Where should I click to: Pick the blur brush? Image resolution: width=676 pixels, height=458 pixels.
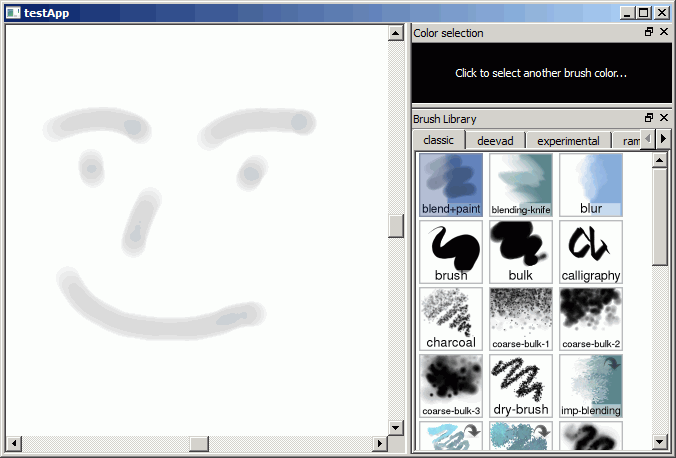[x=591, y=185]
